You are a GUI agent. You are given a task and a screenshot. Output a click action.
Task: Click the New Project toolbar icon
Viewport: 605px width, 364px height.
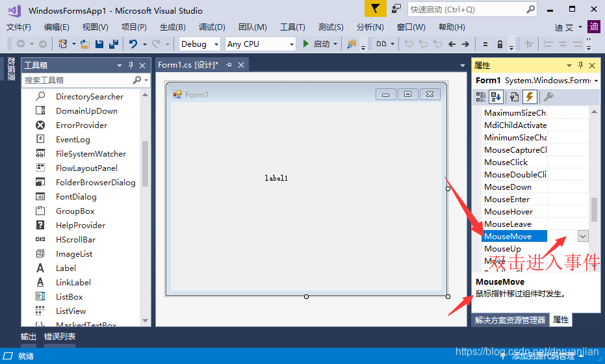62,44
